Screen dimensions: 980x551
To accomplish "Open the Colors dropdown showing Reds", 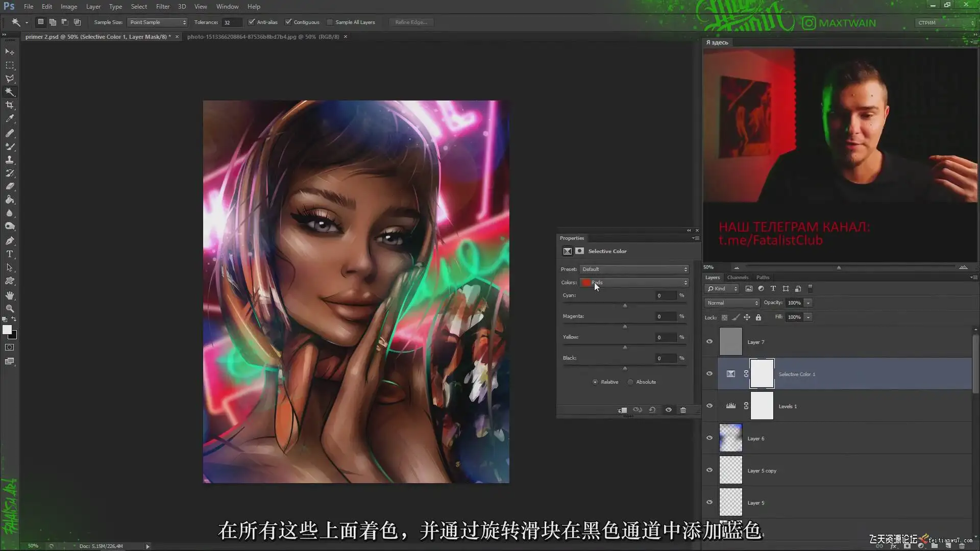I will coord(634,283).
